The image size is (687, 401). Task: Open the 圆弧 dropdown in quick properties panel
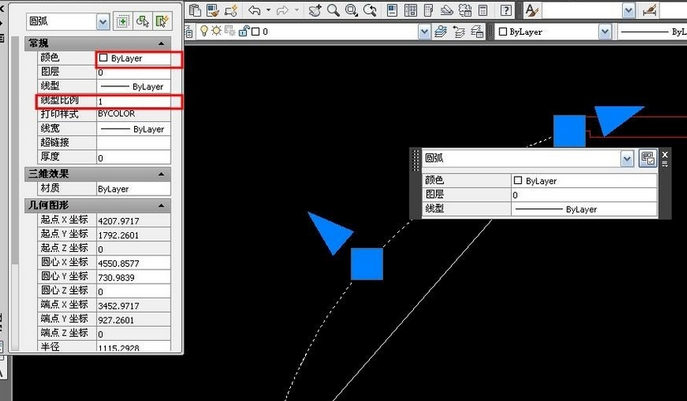[626, 158]
